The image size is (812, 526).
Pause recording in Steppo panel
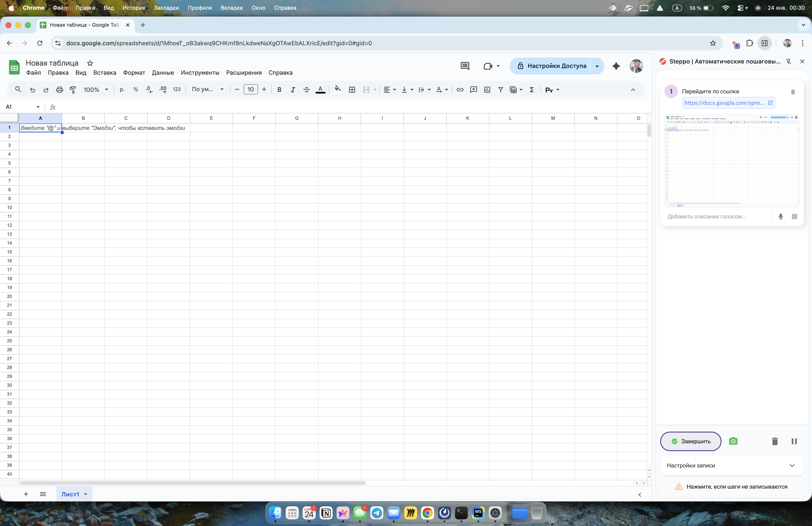794,441
